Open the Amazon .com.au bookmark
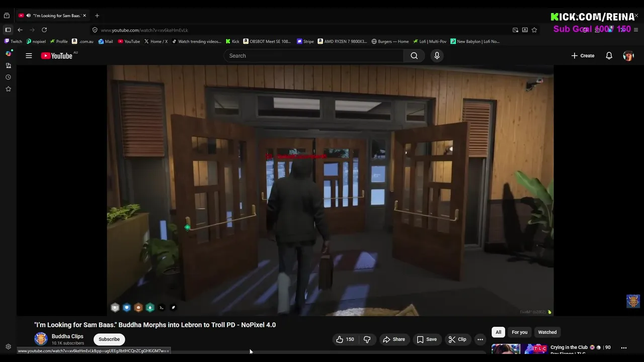This screenshot has width=644, height=362. tap(83, 42)
